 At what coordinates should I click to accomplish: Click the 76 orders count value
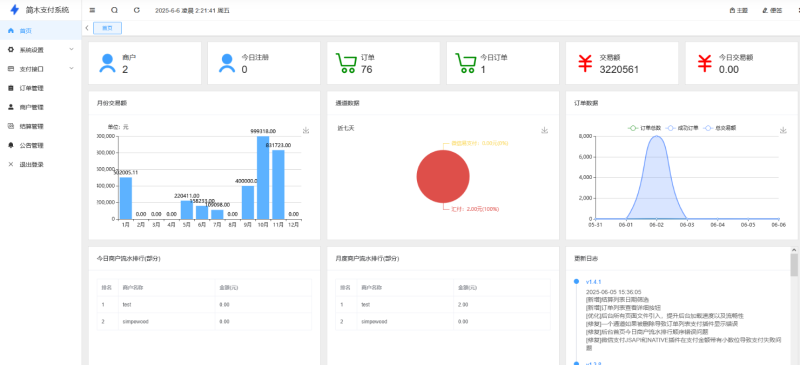[x=366, y=69]
